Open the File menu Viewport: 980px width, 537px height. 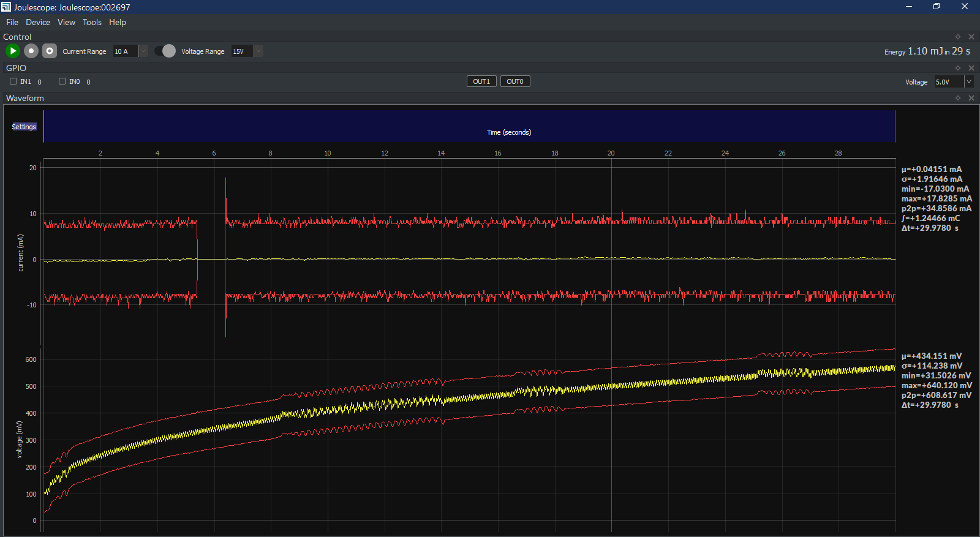(x=12, y=22)
